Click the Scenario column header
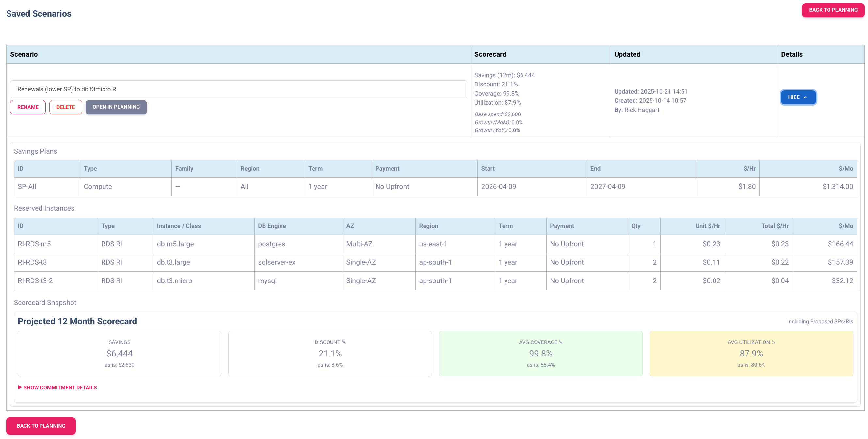868x439 pixels. point(24,54)
